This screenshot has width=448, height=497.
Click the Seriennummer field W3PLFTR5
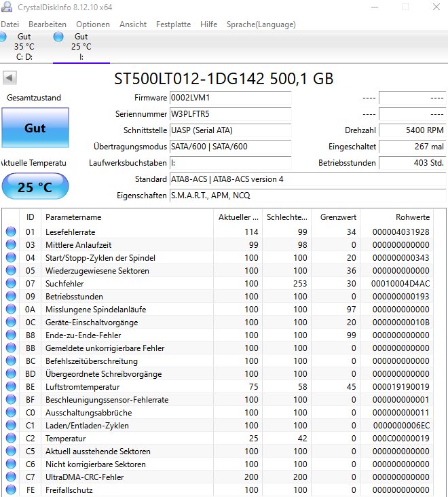click(x=230, y=114)
